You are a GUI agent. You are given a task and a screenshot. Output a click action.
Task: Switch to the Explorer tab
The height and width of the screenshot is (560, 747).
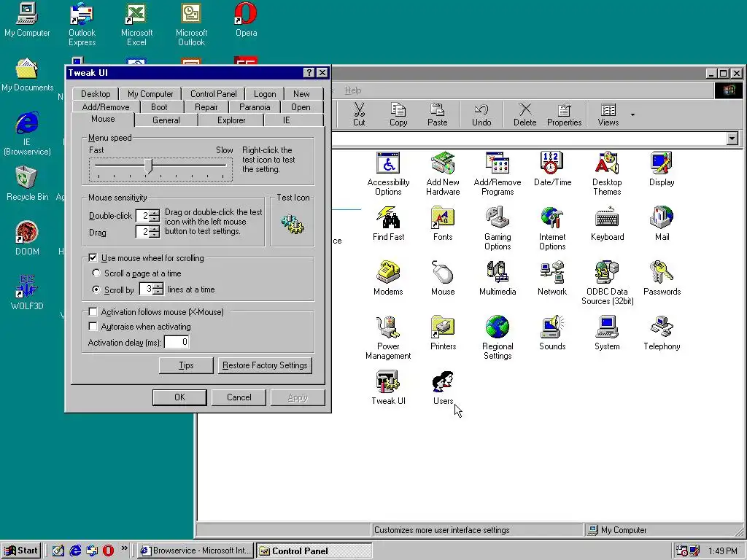231,120
